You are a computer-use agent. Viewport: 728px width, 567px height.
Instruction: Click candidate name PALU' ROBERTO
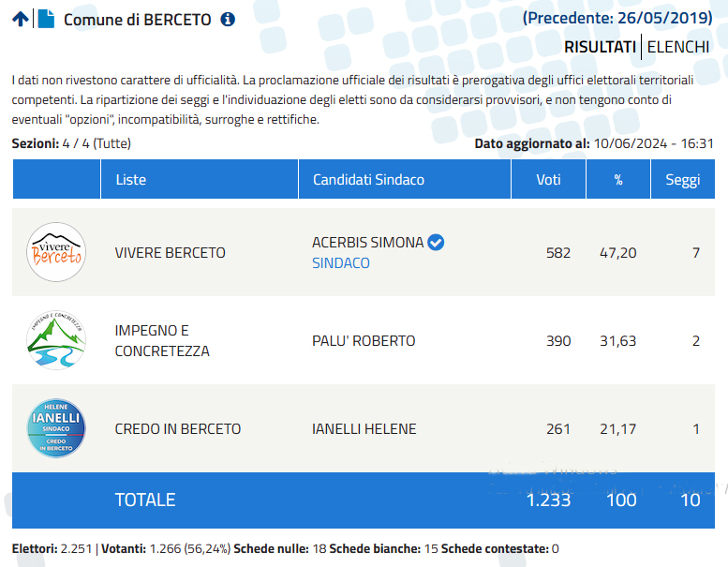tap(364, 341)
